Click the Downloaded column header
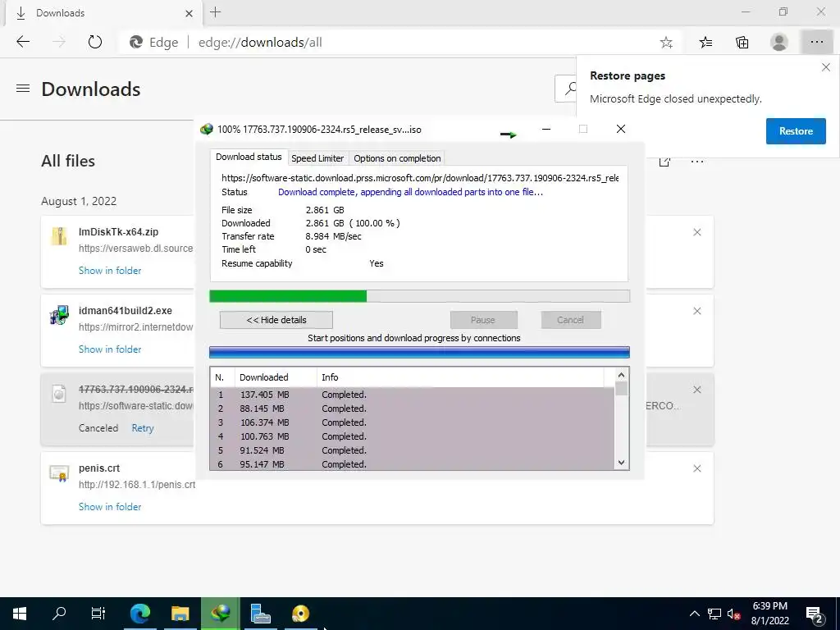Screen dimensions: 840x630 tap(276, 377)
